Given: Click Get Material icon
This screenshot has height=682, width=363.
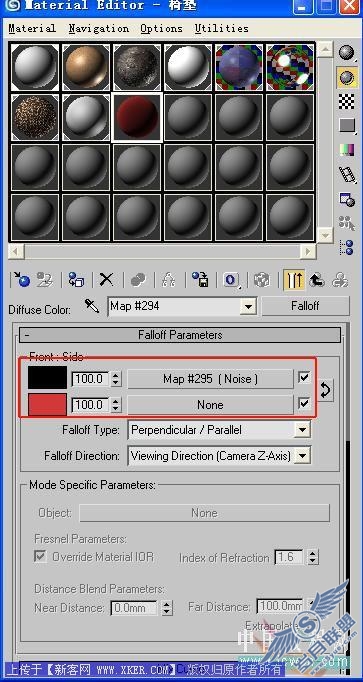Looking at the screenshot, I should coord(21,279).
